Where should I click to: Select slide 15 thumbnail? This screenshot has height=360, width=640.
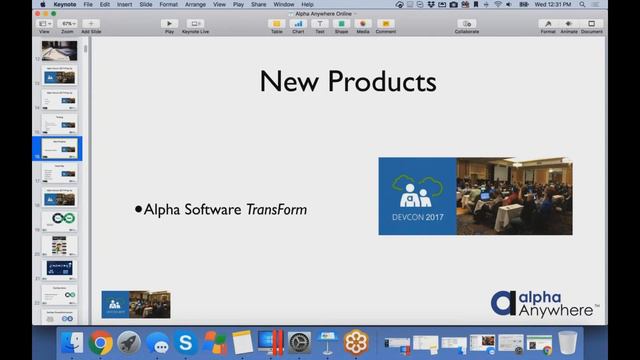[59, 124]
